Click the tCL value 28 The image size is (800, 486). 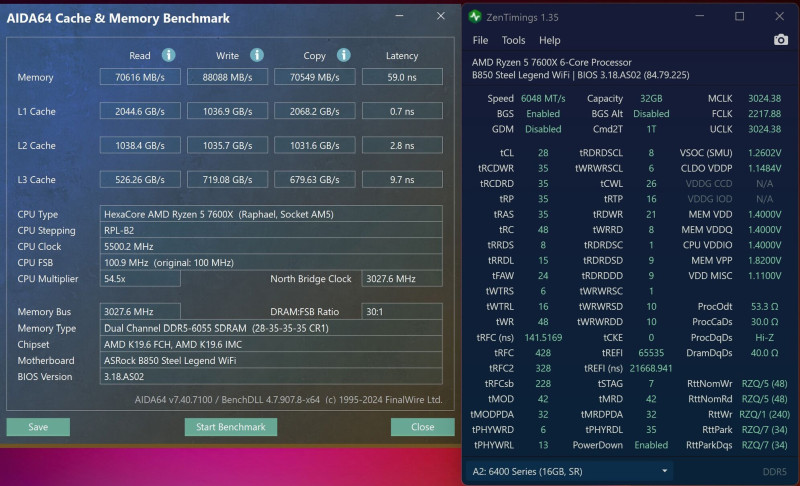[x=543, y=153]
